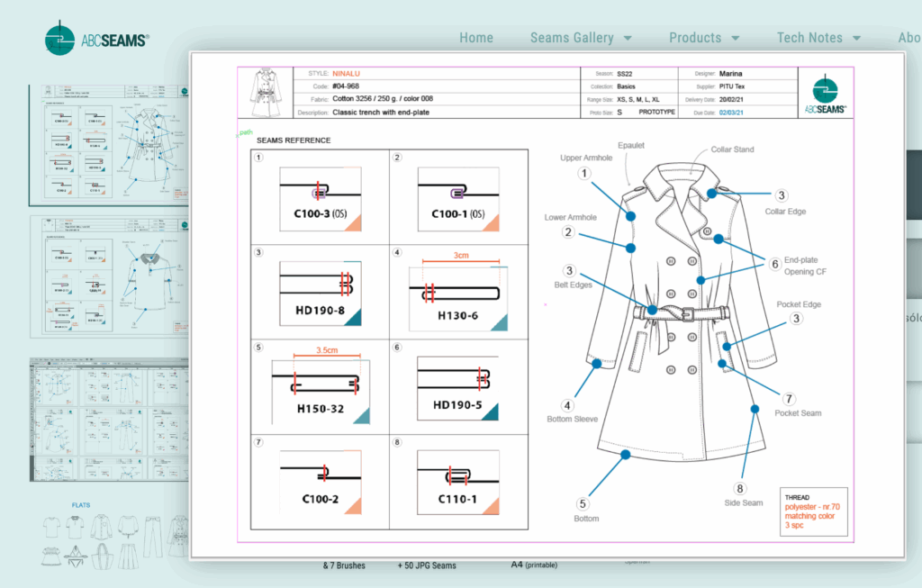922x588 pixels.
Task: Open the first tech pack thumbnail on left
Action: click(x=110, y=145)
